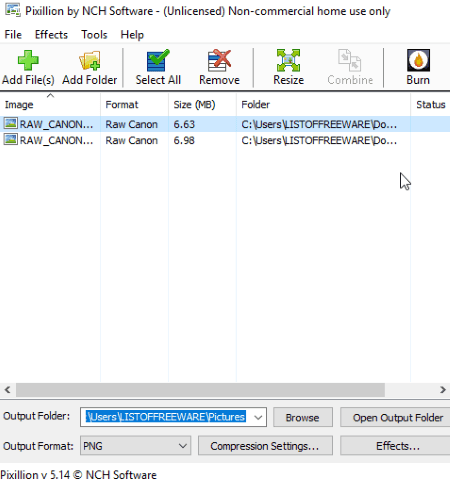Click the Add File(s) green plus icon
Image resolution: width=450 pixels, height=481 pixels.
tap(28, 60)
